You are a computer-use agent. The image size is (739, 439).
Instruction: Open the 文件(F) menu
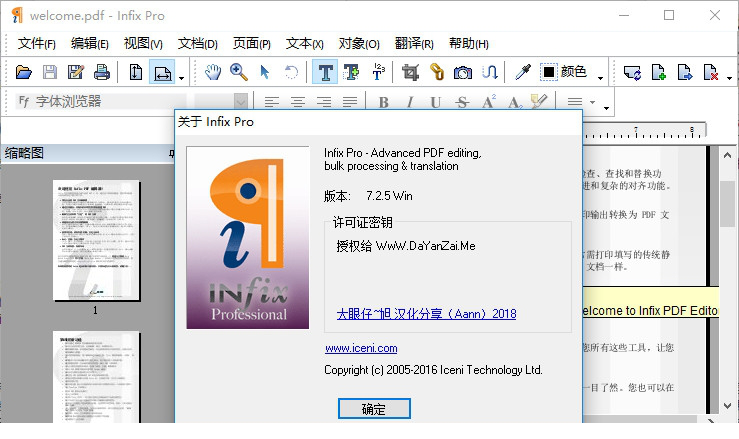point(37,43)
